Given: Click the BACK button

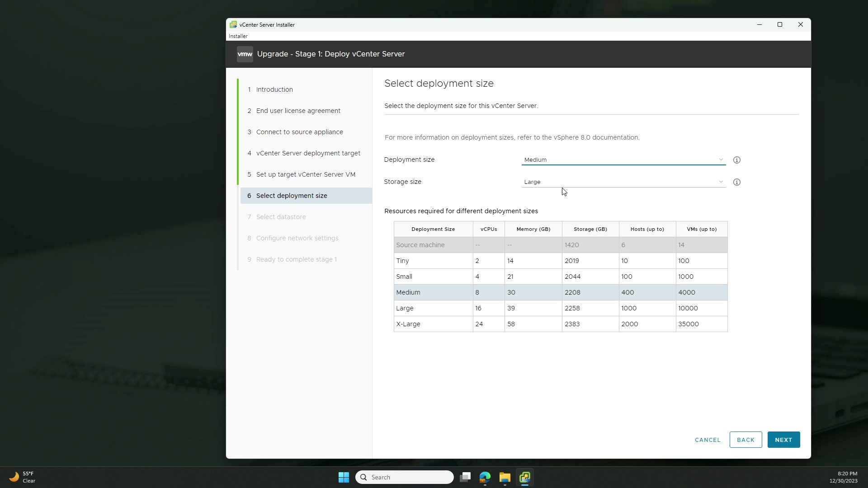Looking at the screenshot, I should [x=745, y=440].
